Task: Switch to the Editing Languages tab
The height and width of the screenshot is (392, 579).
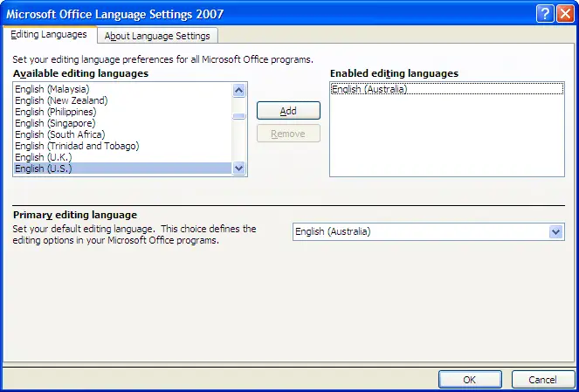Action: point(49,35)
